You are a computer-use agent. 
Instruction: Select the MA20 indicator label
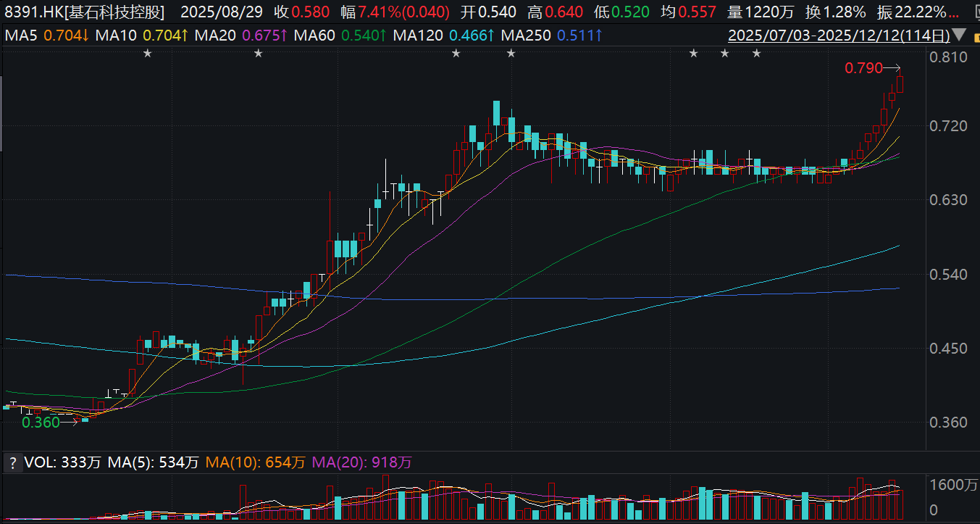[216, 35]
